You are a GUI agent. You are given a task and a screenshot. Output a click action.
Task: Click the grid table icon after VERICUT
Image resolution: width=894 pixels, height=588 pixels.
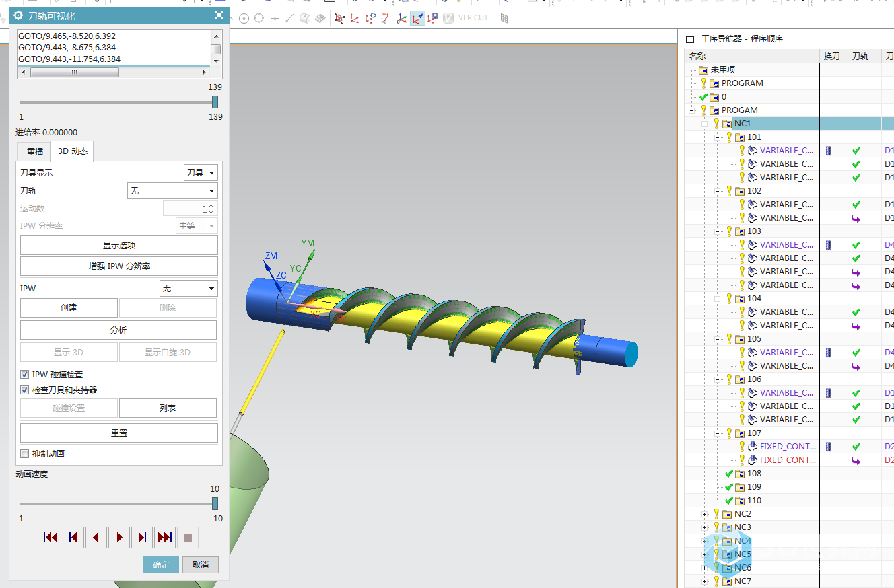(x=504, y=18)
